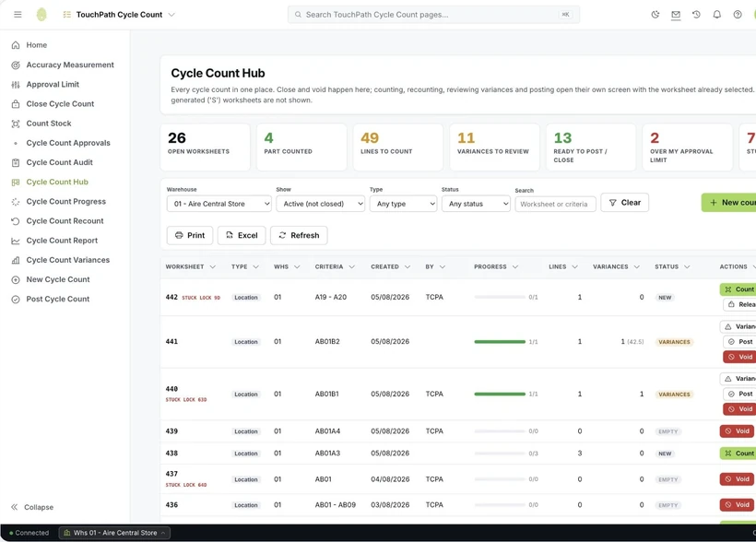Viewport: 756px width, 542px height.
Task: Select the 13 Ready to Post card
Action: [591, 147]
